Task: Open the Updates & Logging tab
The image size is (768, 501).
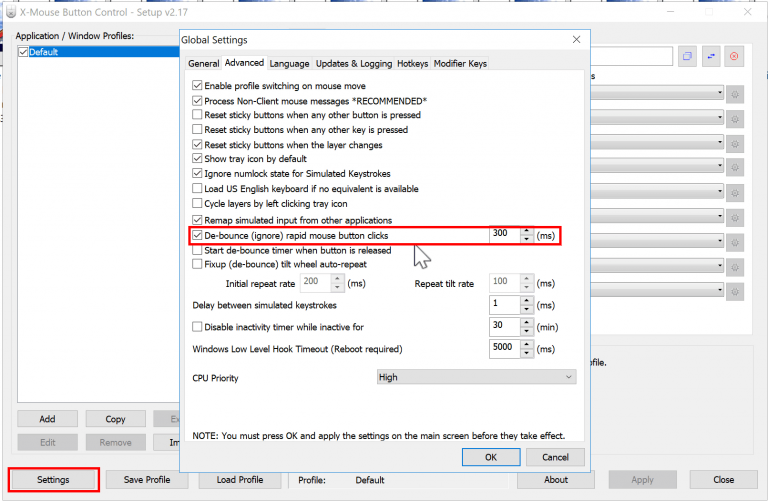Action: click(354, 64)
